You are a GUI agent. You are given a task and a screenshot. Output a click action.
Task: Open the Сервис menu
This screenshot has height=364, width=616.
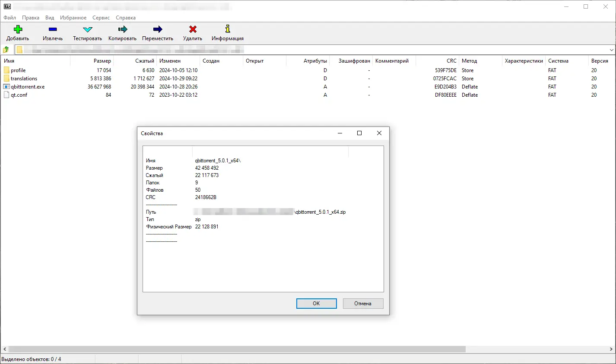coord(101,18)
